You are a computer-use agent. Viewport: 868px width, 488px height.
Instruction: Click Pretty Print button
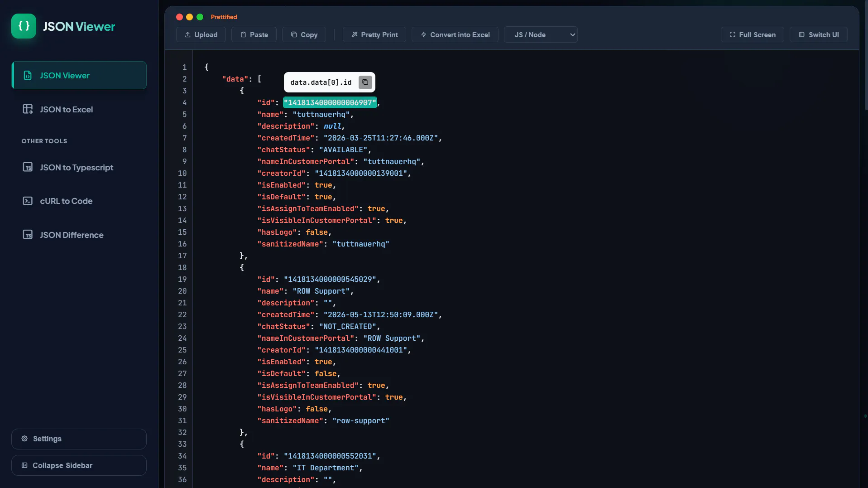coord(374,34)
